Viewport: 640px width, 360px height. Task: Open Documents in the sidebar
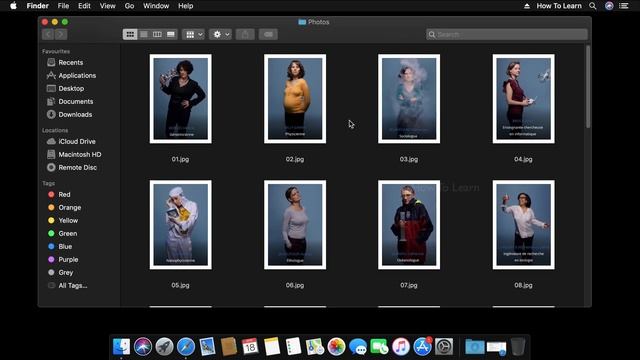[70, 102]
